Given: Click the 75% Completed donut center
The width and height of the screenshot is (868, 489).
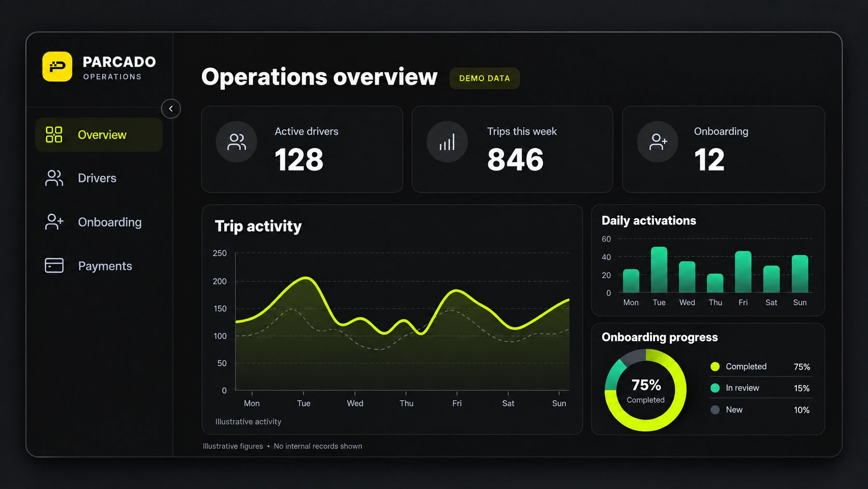Looking at the screenshot, I should pyautogui.click(x=646, y=390).
